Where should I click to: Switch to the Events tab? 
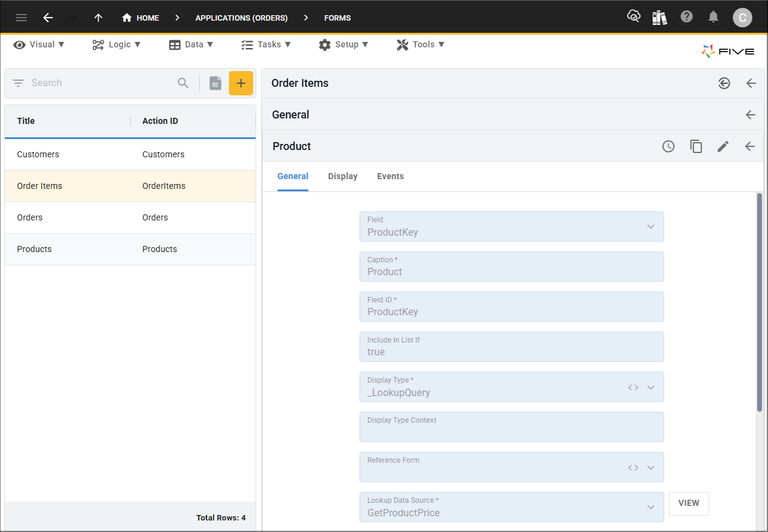pos(390,176)
